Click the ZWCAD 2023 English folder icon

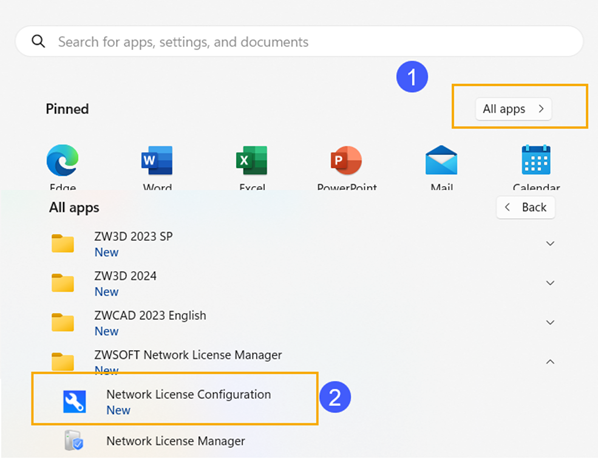(x=63, y=323)
